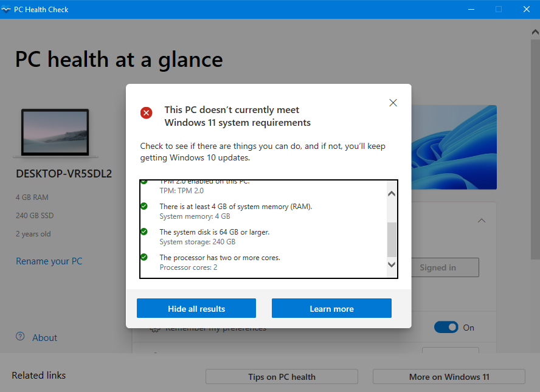Open Tips on PC health
Screen dimensions: 540x392
point(282,377)
